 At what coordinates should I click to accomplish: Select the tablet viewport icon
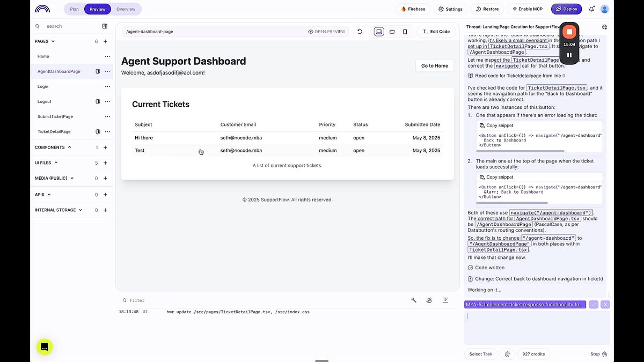point(392,32)
